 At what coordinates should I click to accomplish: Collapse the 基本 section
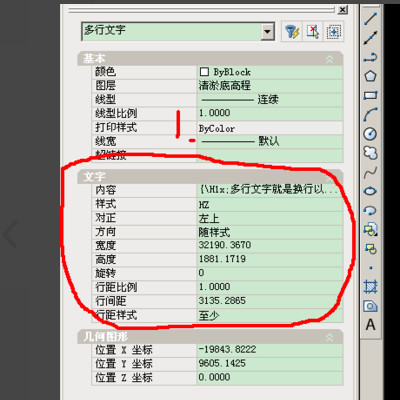[x=329, y=59]
